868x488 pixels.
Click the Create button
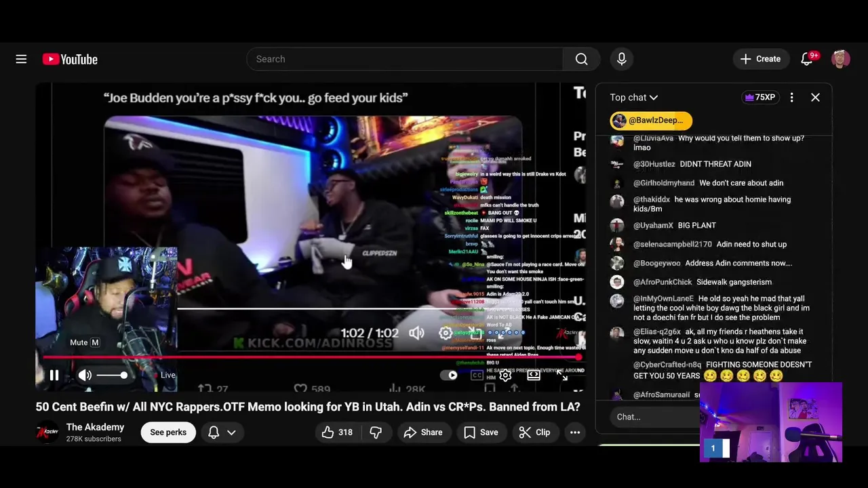(x=761, y=59)
